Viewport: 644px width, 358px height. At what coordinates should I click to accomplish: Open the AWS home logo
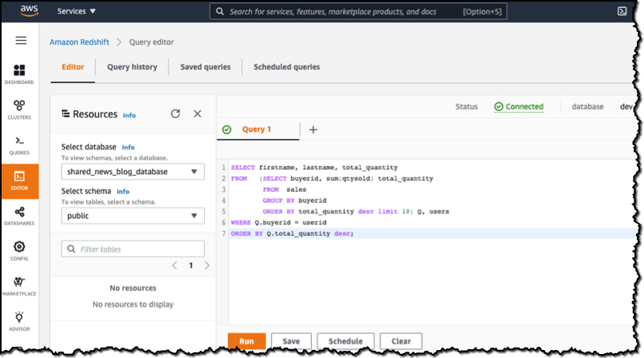30,10
